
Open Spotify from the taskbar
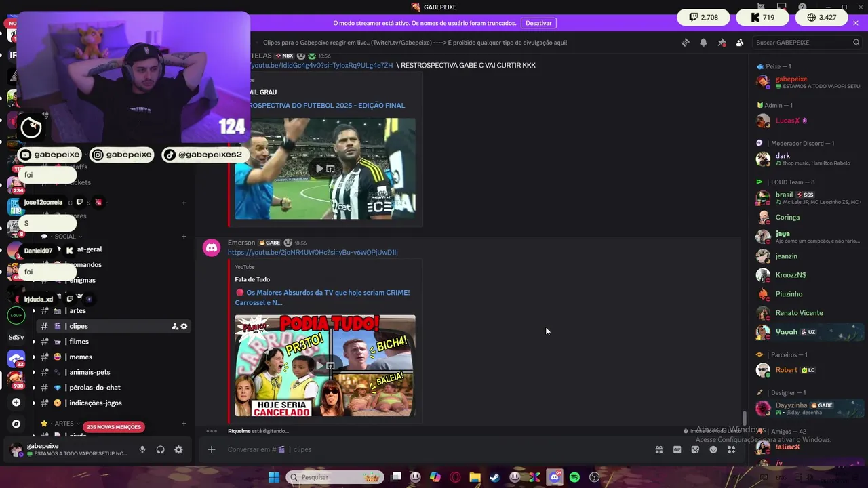click(574, 477)
